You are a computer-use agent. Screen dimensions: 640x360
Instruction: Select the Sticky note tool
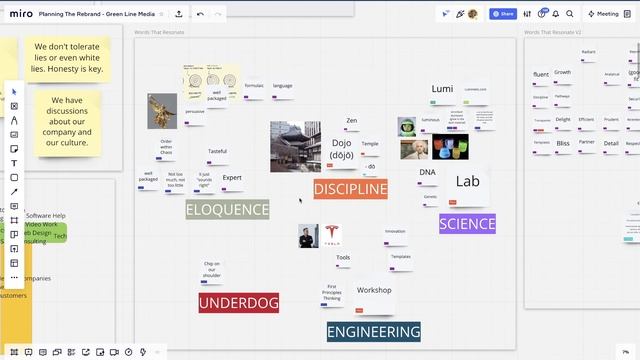coord(14,149)
